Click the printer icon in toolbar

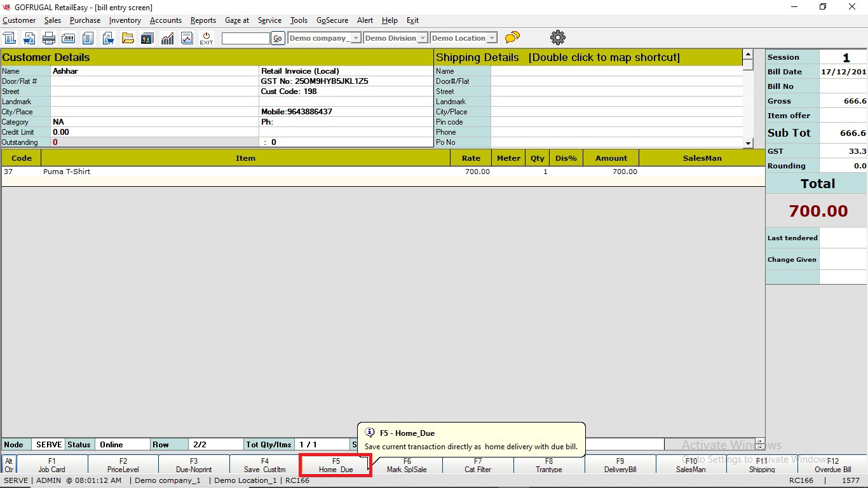[49, 38]
